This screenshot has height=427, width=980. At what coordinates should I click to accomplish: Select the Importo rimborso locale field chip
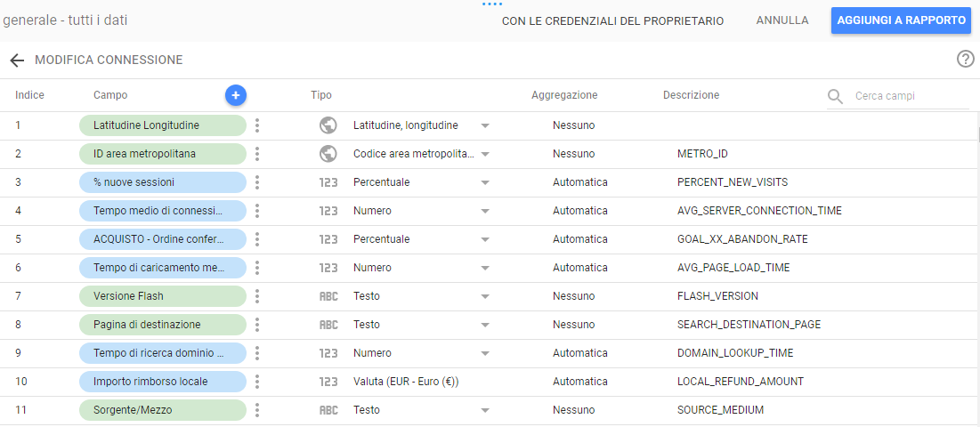(x=162, y=382)
